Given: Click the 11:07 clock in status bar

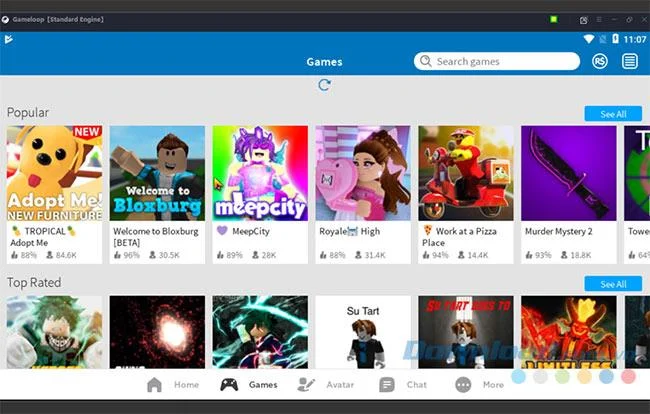Looking at the screenshot, I should coord(635,39).
